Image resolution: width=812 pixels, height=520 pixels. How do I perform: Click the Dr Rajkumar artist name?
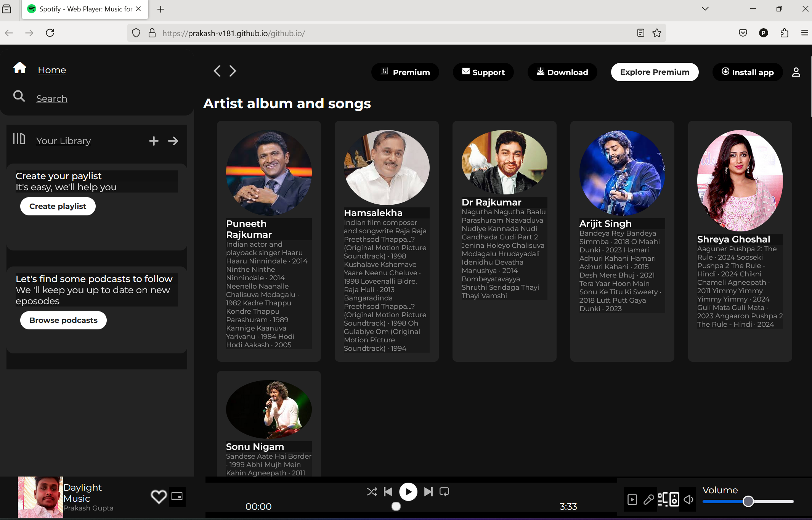(491, 202)
